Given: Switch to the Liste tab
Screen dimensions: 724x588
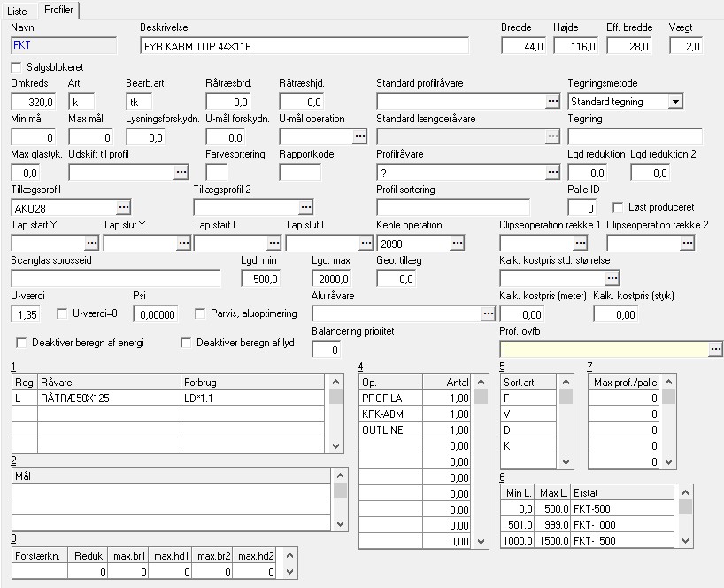Looking at the screenshot, I should (18, 11).
